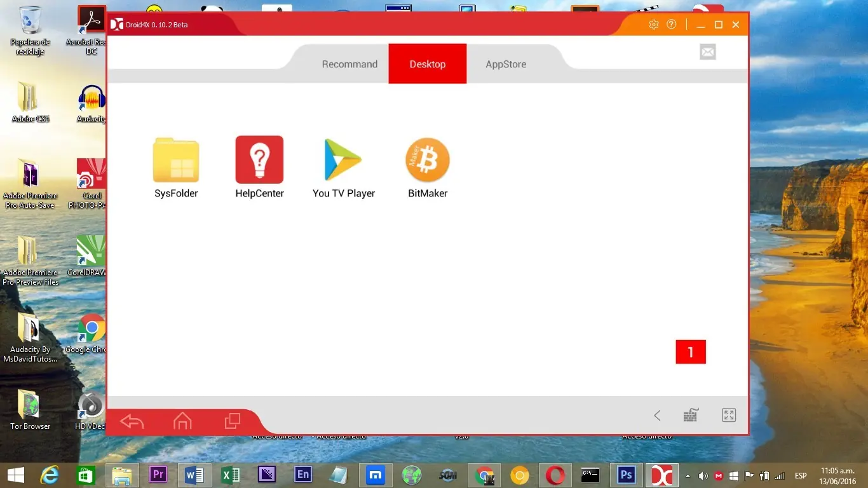
Task: Click the help question mark icon
Action: [672, 25]
